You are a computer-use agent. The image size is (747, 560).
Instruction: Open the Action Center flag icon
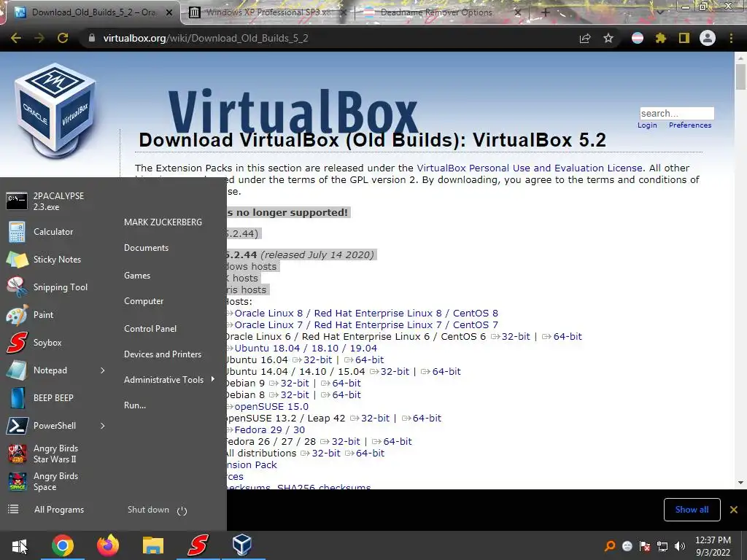(645, 546)
